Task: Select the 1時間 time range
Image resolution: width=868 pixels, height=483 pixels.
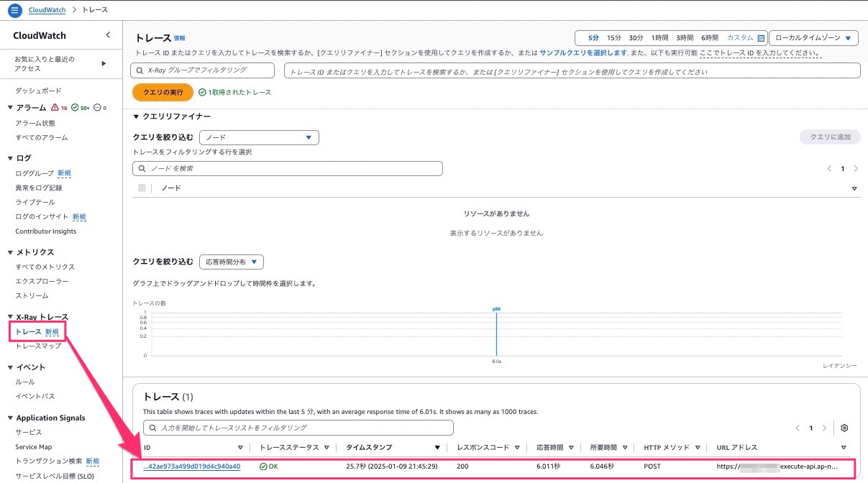Action: (659, 38)
